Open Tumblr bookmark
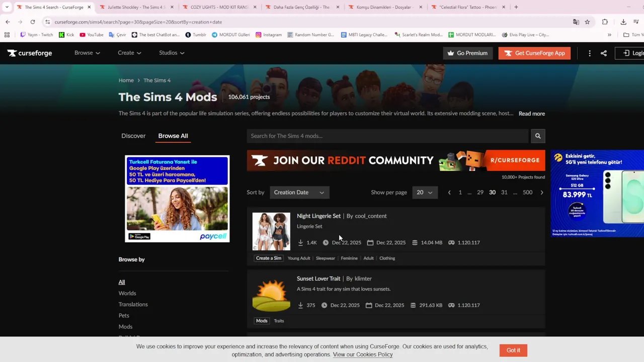The image size is (644, 362). click(x=196, y=35)
